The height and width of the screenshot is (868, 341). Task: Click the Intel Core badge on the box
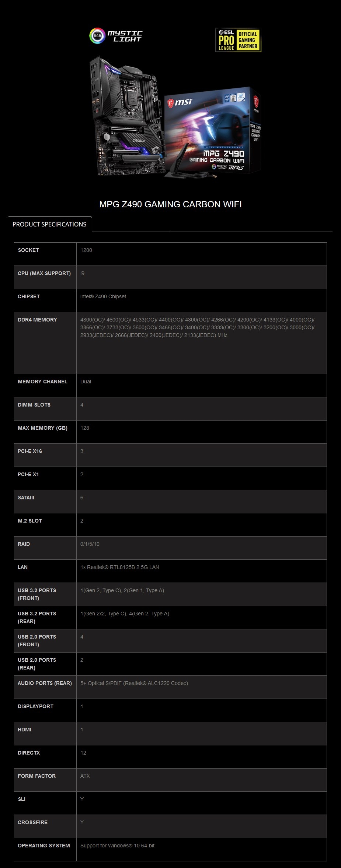227,98
